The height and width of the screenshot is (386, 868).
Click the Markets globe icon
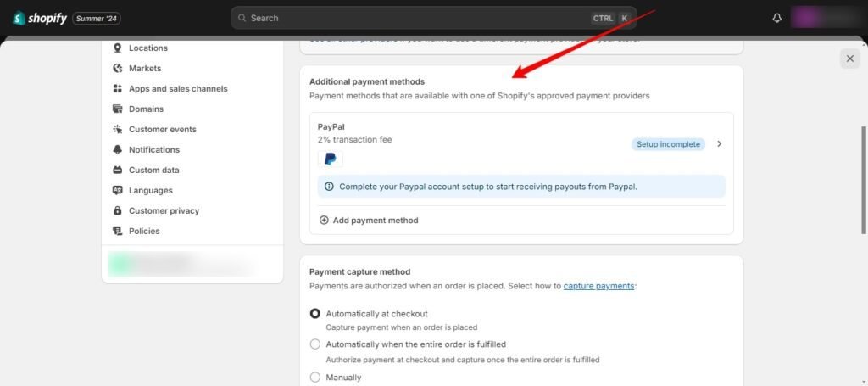pyautogui.click(x=117, y=69)
